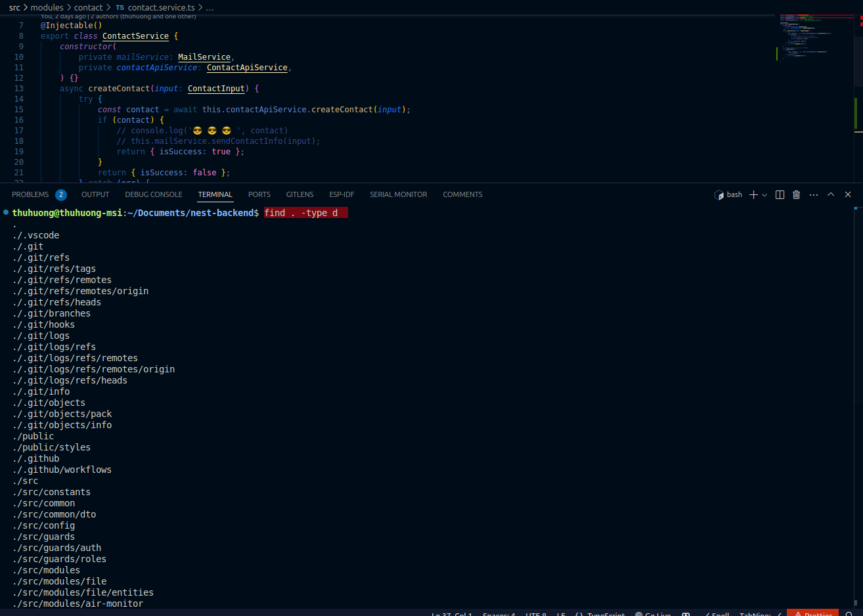Expand the terminal launch profile dropdown arrow
The image size is (863, 616).
[764, 194]
